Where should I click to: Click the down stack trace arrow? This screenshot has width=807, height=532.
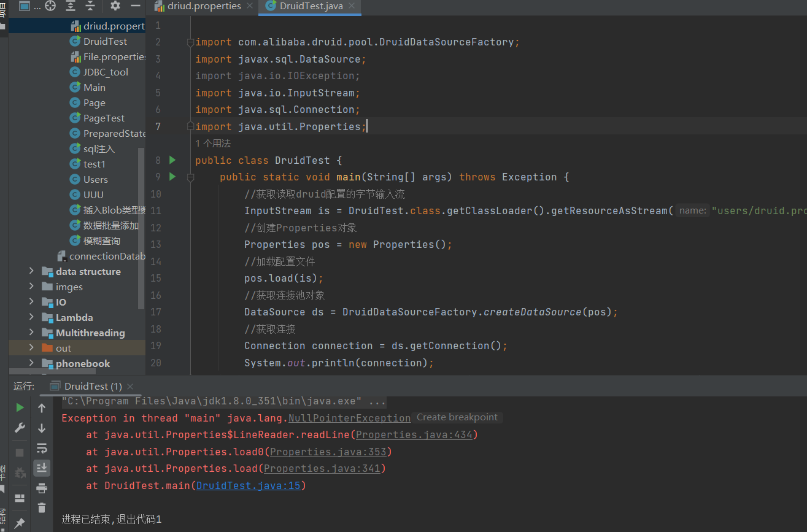(42, 428)
